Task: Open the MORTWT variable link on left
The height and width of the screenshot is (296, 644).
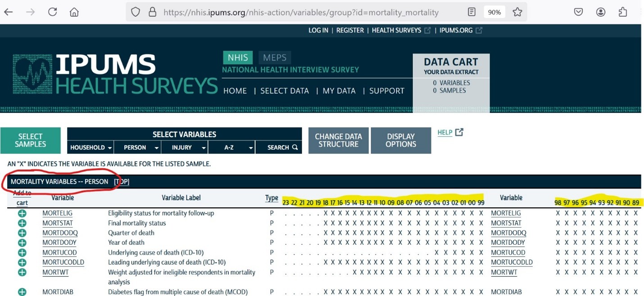Action: (55, 272)
